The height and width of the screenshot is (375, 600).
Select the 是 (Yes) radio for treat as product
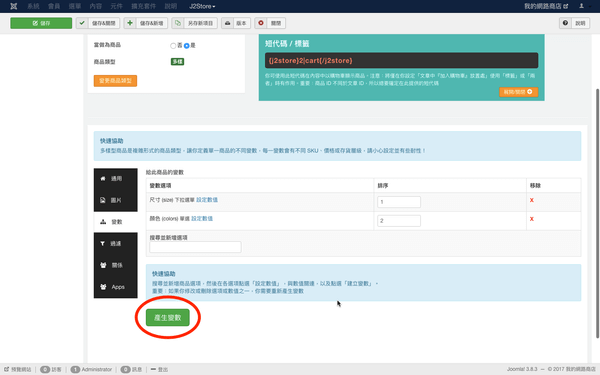click(x=187, y=46)
